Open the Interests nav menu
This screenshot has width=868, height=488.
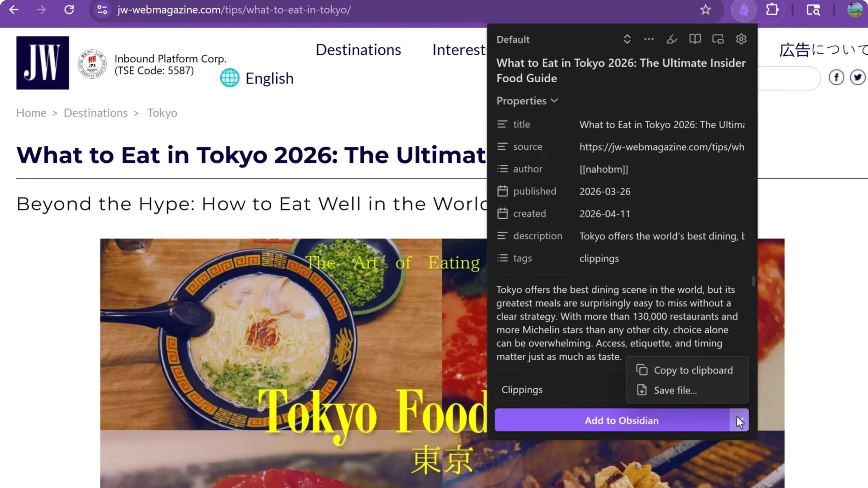459,50
